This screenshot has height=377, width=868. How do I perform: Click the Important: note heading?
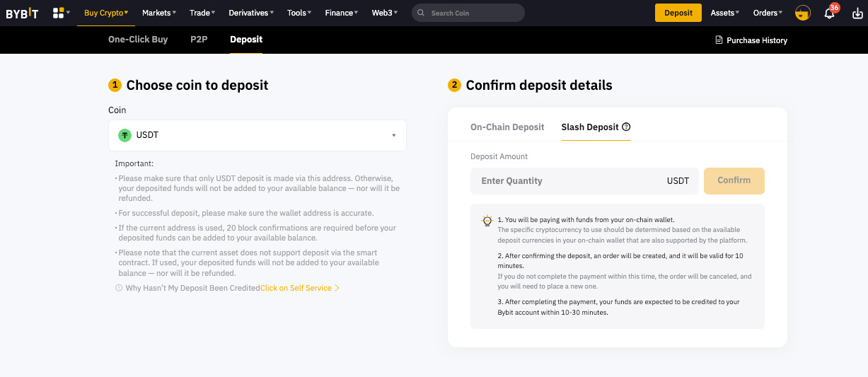(134, 163)
